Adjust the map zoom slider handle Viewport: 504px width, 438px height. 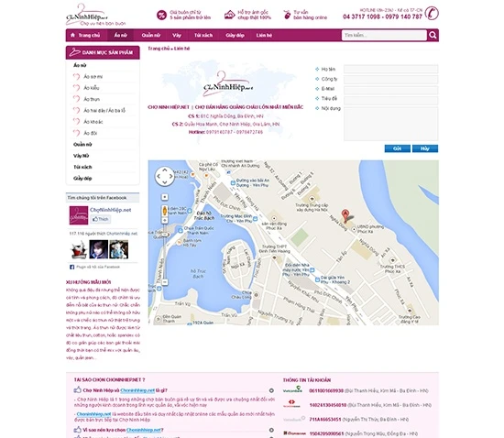(x=165, y=235)
